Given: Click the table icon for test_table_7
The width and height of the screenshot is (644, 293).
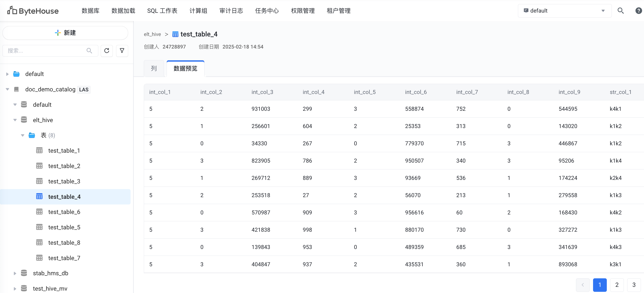Looking at the screenshot, I should point(39,258).
